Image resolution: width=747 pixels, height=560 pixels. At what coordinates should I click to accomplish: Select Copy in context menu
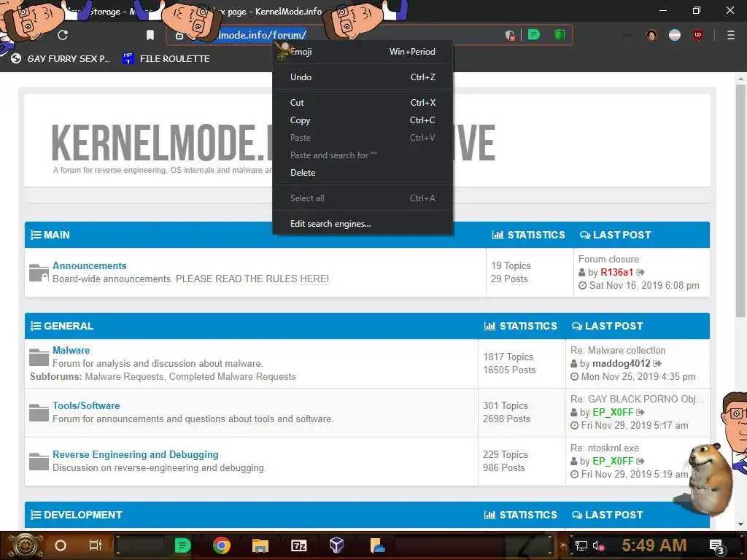click(363, 120)
